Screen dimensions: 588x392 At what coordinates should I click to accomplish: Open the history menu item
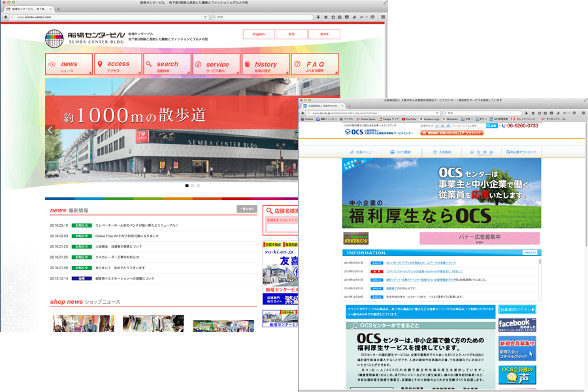(x=265, y=64)
